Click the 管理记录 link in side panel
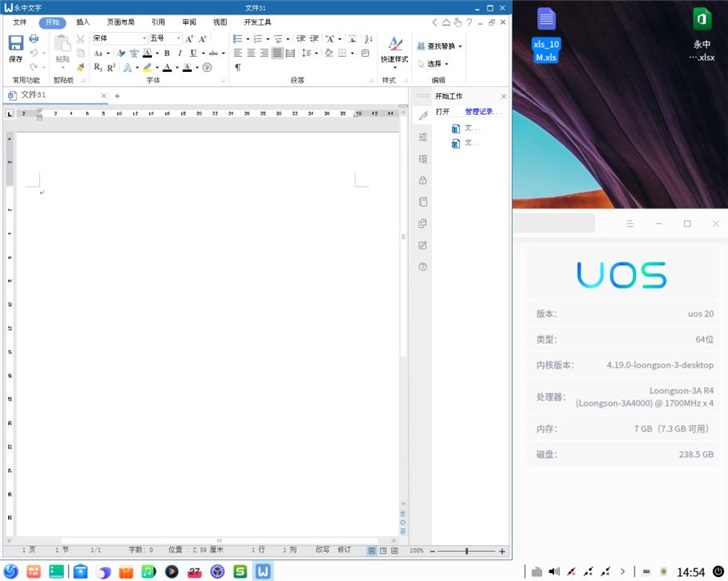Viewport: 728px width, 581px height. 483,112
